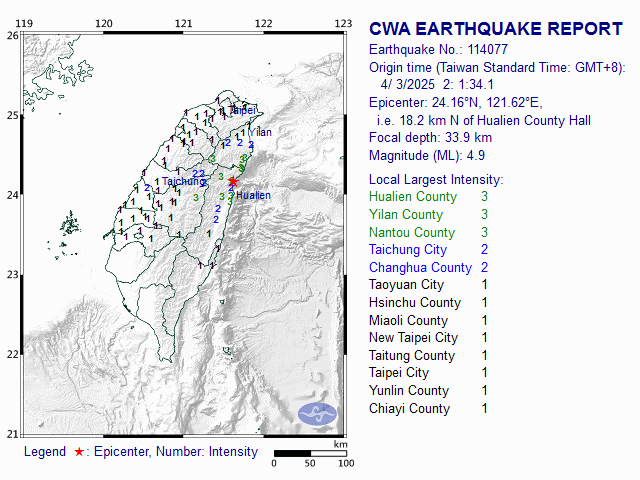Click the Hsinchu County intensity row
This screenshot has height=480, width=640.
[x=429, y=302]
